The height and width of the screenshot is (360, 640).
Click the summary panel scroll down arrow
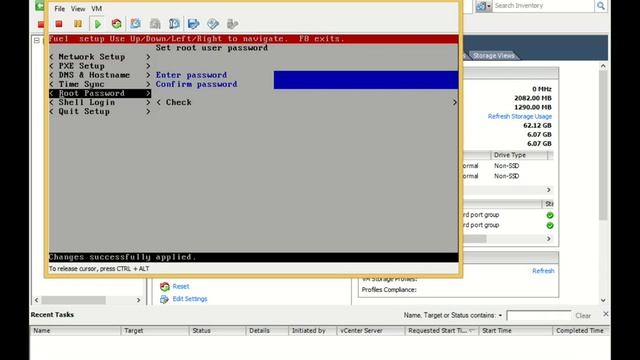click(603, 300)
